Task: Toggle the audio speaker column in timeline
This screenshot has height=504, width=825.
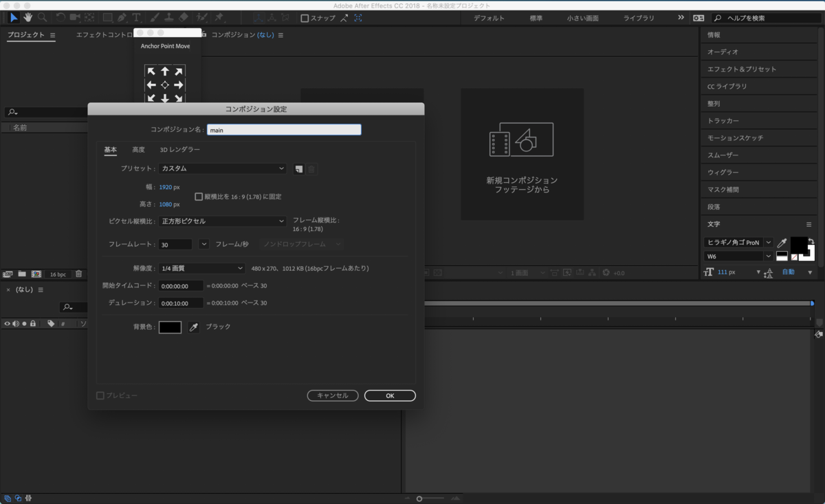Action: pyautogui.click(x=16, y=324)
